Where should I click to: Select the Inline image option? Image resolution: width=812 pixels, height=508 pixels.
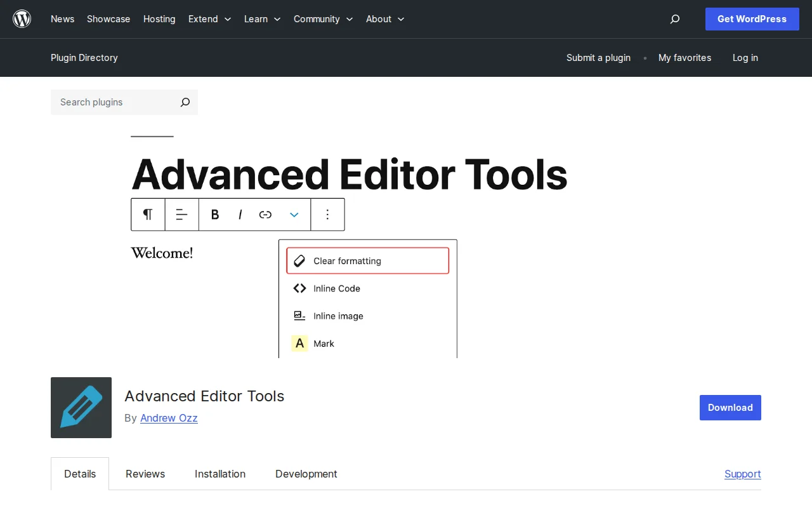338,316
